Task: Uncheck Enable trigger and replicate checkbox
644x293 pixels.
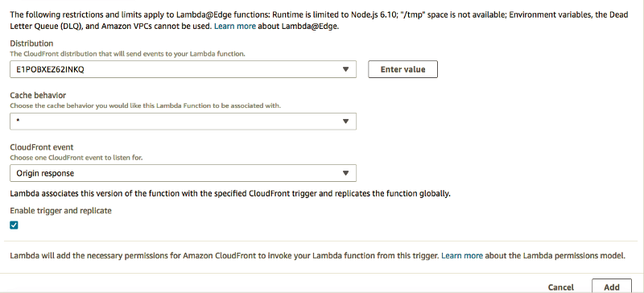Action: 14,225
